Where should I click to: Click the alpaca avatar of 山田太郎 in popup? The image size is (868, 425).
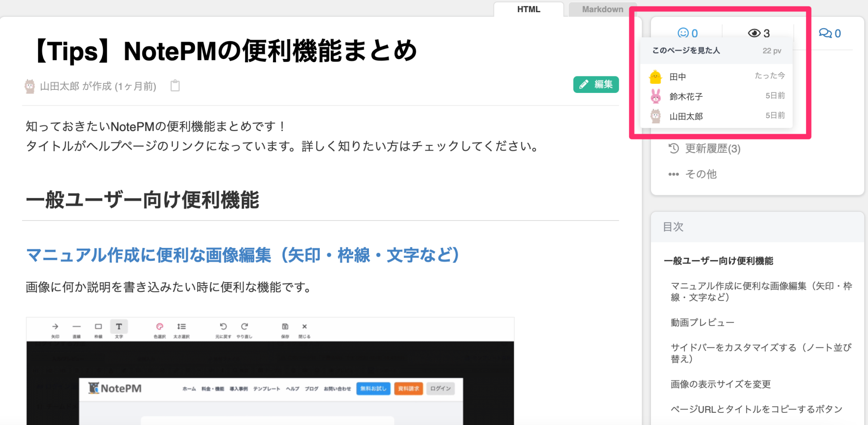(x=656, y=116)
